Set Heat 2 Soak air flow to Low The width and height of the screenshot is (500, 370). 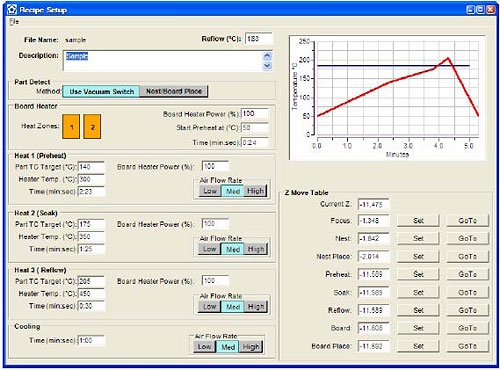click(210, 249)
